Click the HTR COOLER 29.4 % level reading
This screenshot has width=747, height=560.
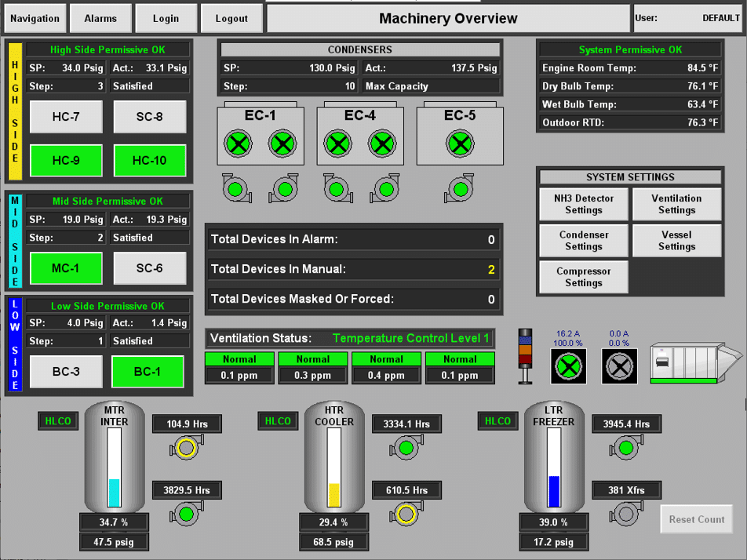(333, 522)
